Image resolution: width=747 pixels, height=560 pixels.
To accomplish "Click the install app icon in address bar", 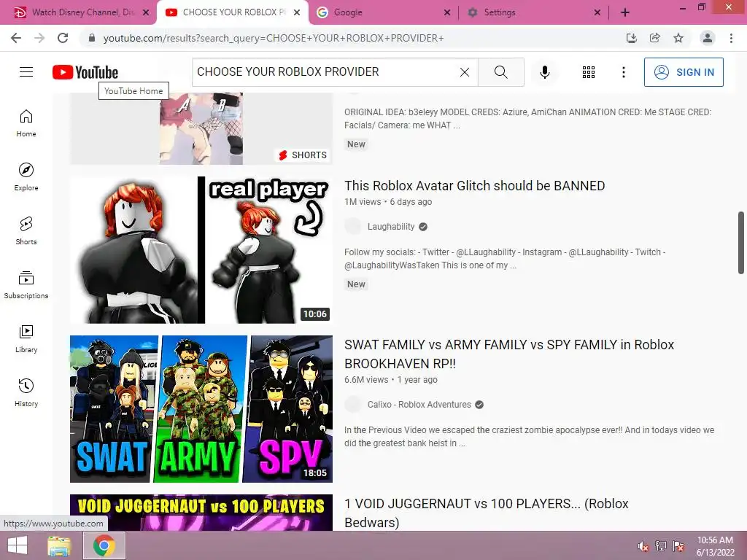I will pyautogui.click(x=632, y=38).
